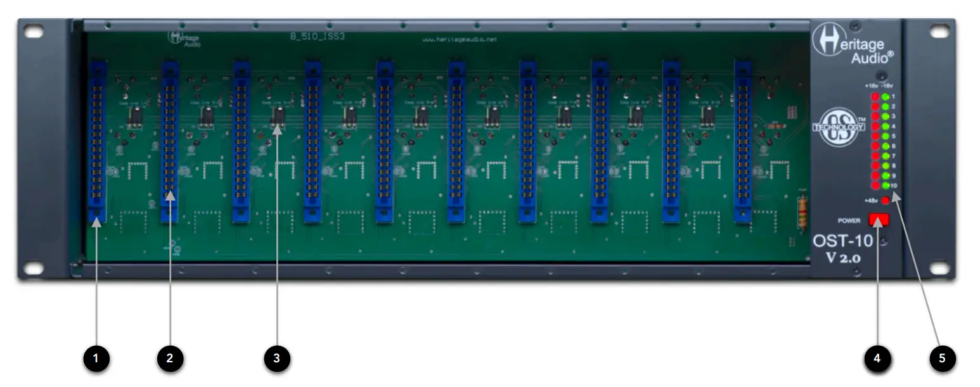Click the POWER label text
Image resolution: width=980 pixels, height=387 pixels.
(849, 220)
